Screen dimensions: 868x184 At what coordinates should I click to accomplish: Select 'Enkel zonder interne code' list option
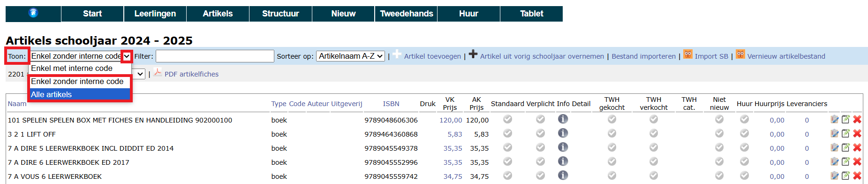coord(80,81)
